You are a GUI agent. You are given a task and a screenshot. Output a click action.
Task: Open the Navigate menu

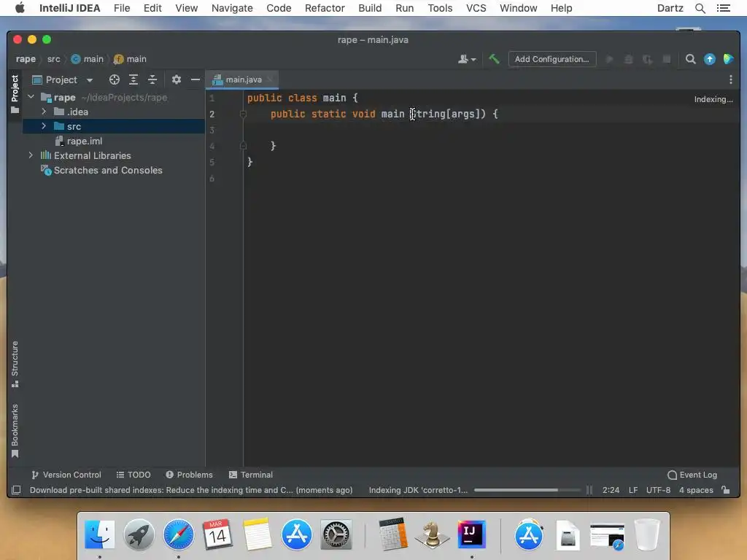click(232, 8)
